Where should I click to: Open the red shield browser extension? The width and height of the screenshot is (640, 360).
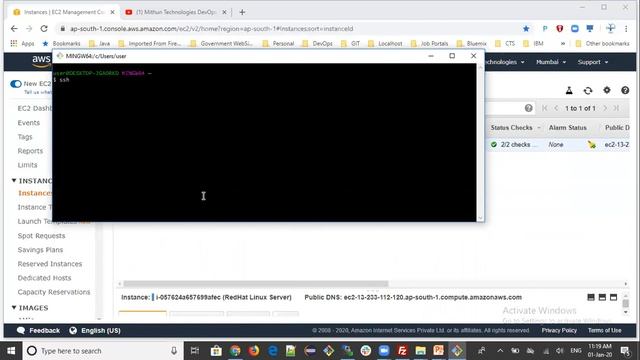560,29
